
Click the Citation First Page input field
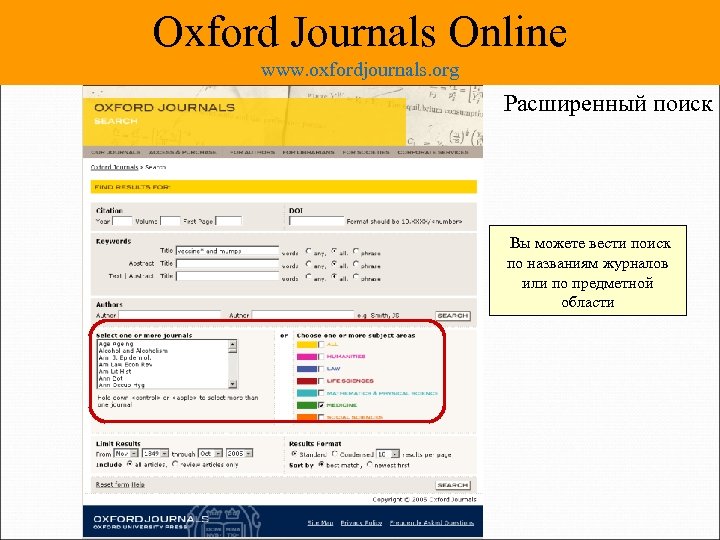(228, 221)
